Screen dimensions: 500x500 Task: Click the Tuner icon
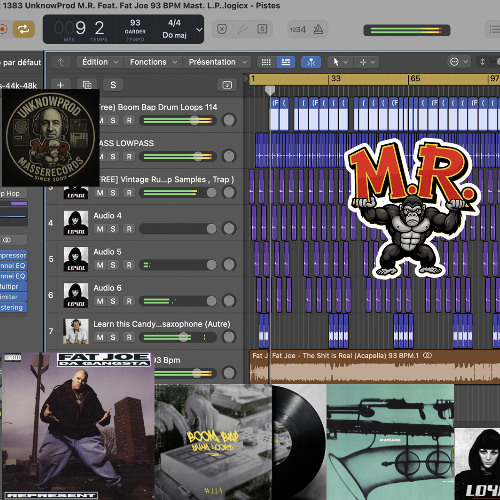coord(242,29)
